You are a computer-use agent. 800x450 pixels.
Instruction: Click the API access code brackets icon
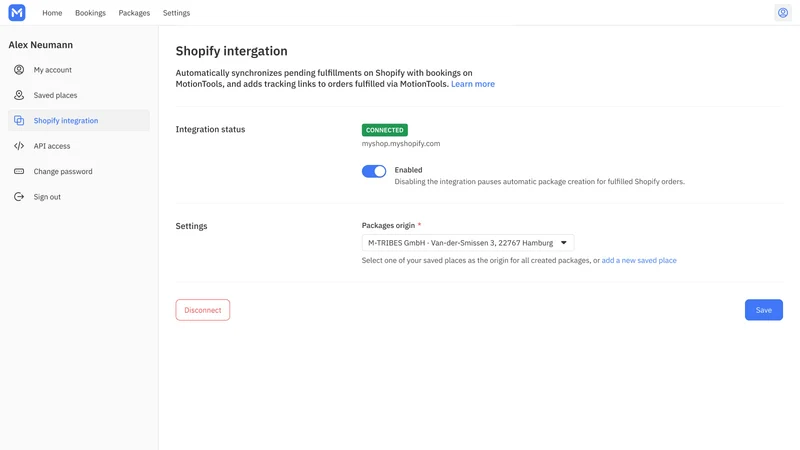pyautogui.click(x=19, y=146)
